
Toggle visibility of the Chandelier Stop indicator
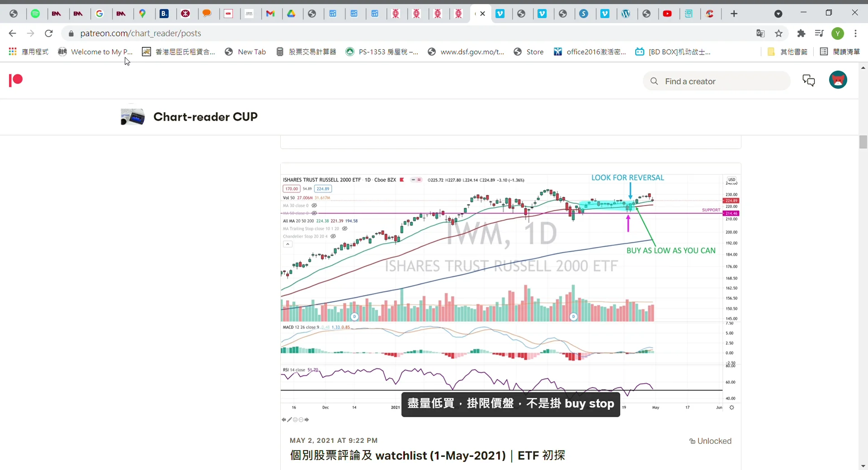(334, 236)
